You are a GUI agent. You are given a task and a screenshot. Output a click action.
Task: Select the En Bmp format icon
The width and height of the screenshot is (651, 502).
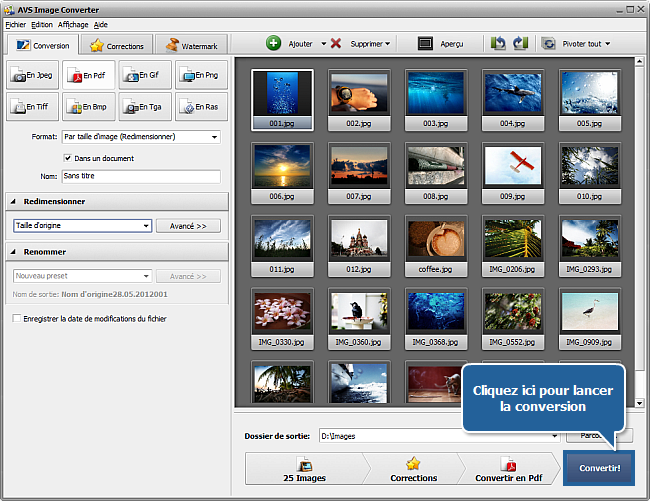(88, 105)
